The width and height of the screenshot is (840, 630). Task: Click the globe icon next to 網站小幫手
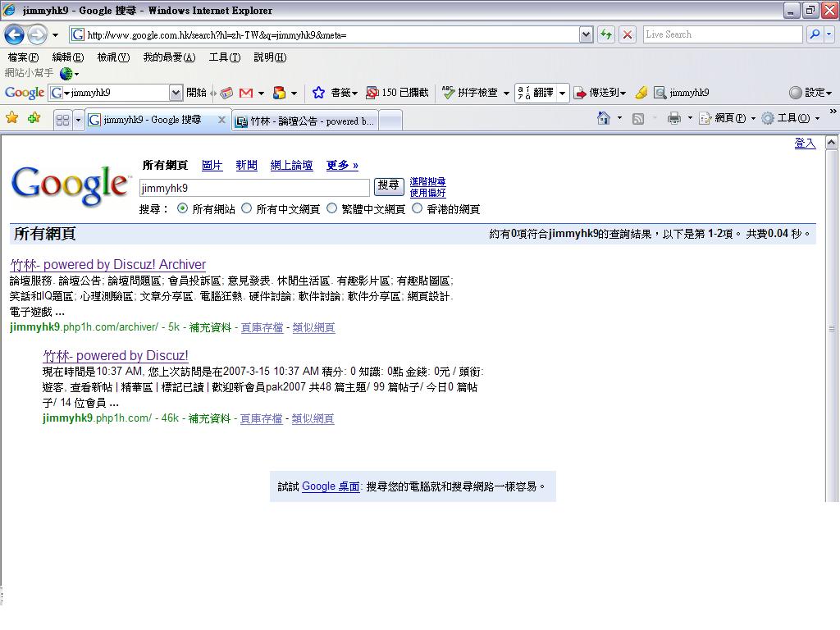pos(66,73)
